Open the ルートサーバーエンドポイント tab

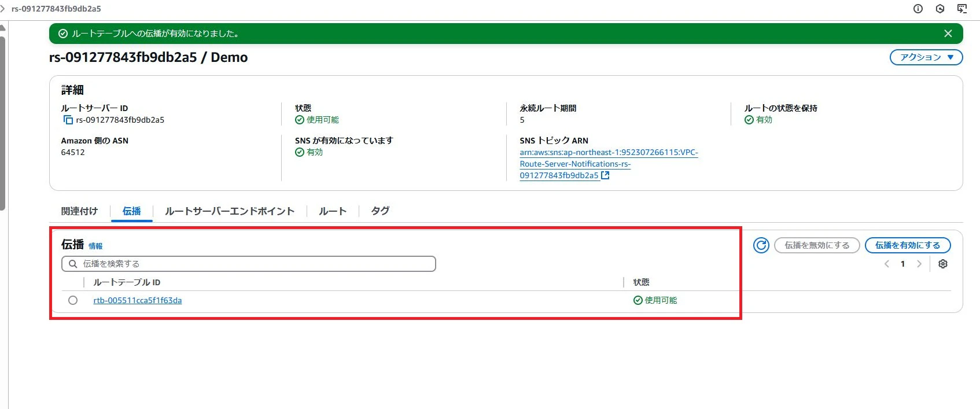click(x=230, y=211)
